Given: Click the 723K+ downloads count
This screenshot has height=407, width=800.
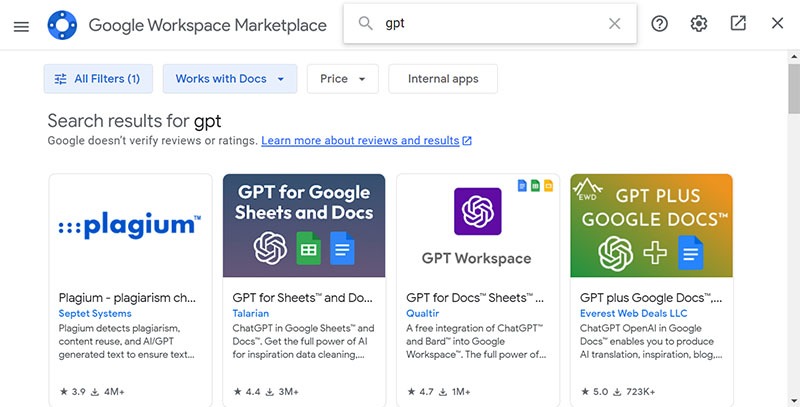Looking at the screenshot, I should tap(634, 392).
